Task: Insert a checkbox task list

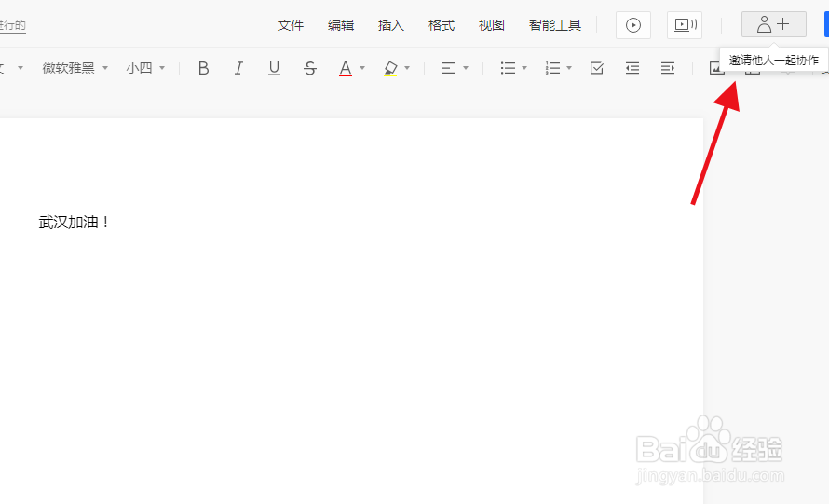Action: [x=597, y=68]
